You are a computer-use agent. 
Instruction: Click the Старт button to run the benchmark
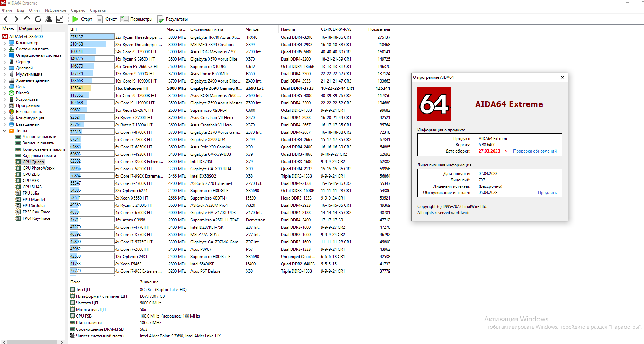tap(82, 19)
